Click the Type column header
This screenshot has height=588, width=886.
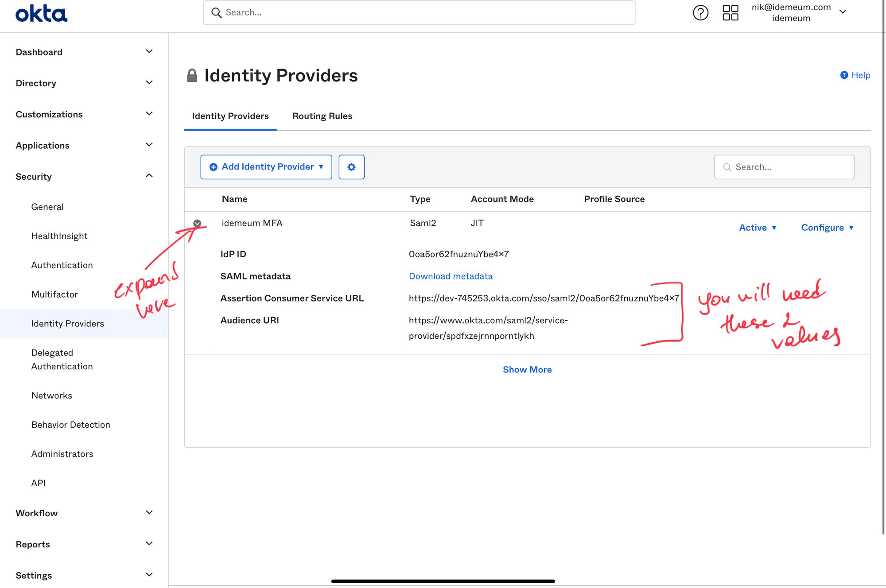click(420, 199)
